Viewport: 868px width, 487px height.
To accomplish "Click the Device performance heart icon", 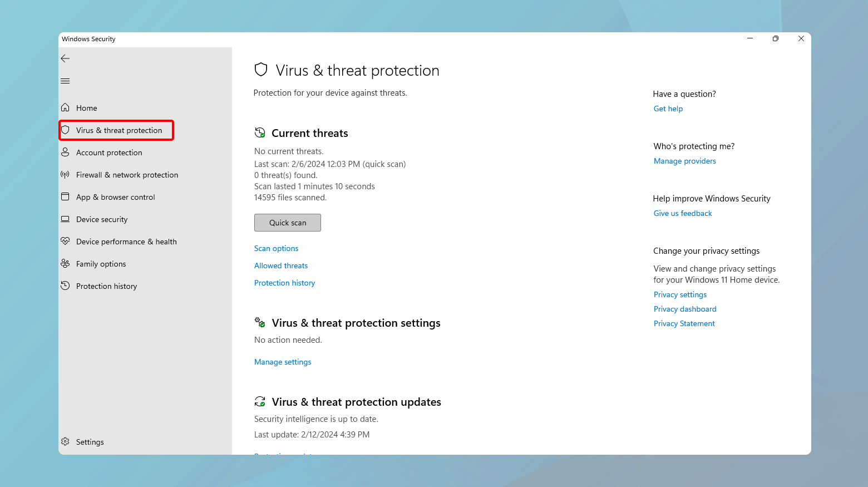I will click(65, 241).
